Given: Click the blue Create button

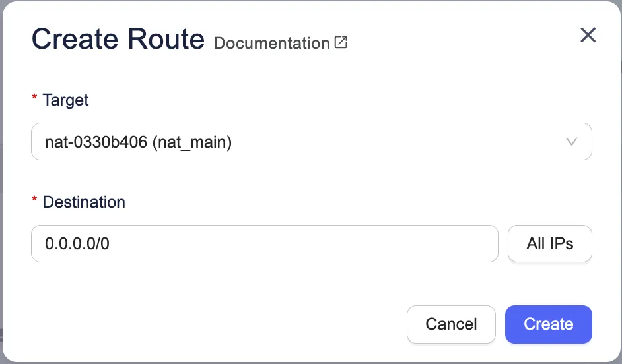Looking at the screenshot, I should 548,324.
